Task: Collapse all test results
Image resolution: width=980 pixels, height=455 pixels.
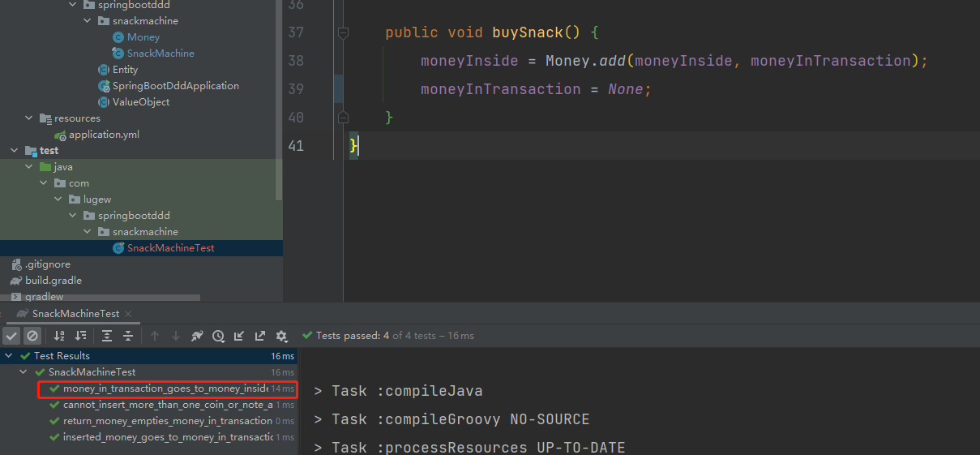Action: [128, 336]
